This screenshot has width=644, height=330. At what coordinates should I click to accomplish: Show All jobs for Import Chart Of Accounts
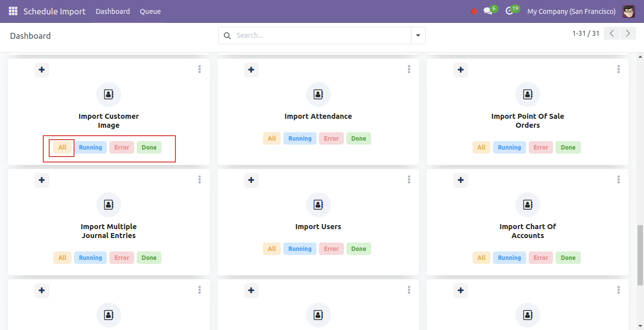point(482,258)
